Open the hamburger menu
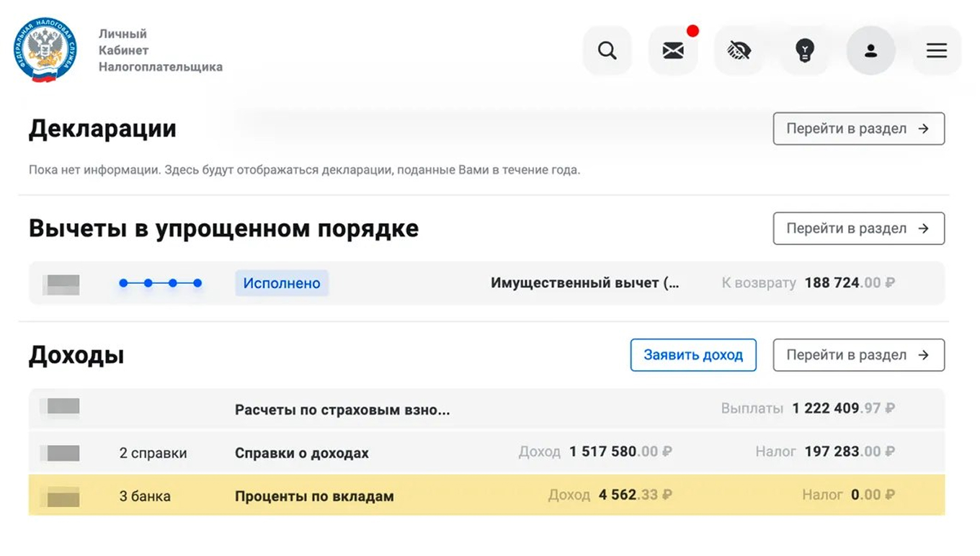The height and width of the screenshot is (556, 980). (x=937, y=50)
